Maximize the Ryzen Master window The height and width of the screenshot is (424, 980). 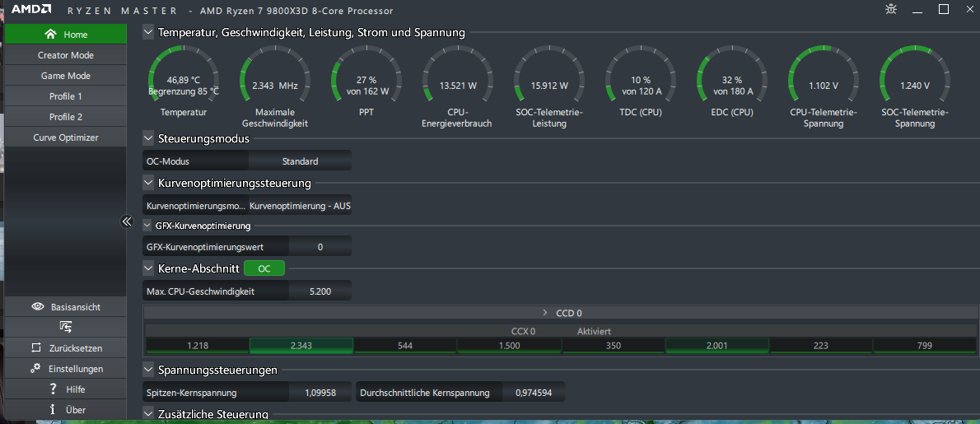pyautogui.click(x=944, y=9)
